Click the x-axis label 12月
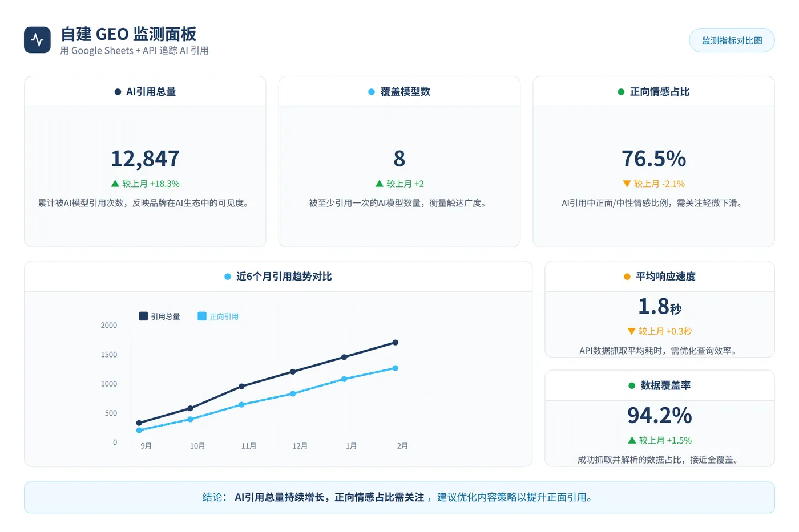The width and height of the screenshot is (799, 532). (300, 446)
